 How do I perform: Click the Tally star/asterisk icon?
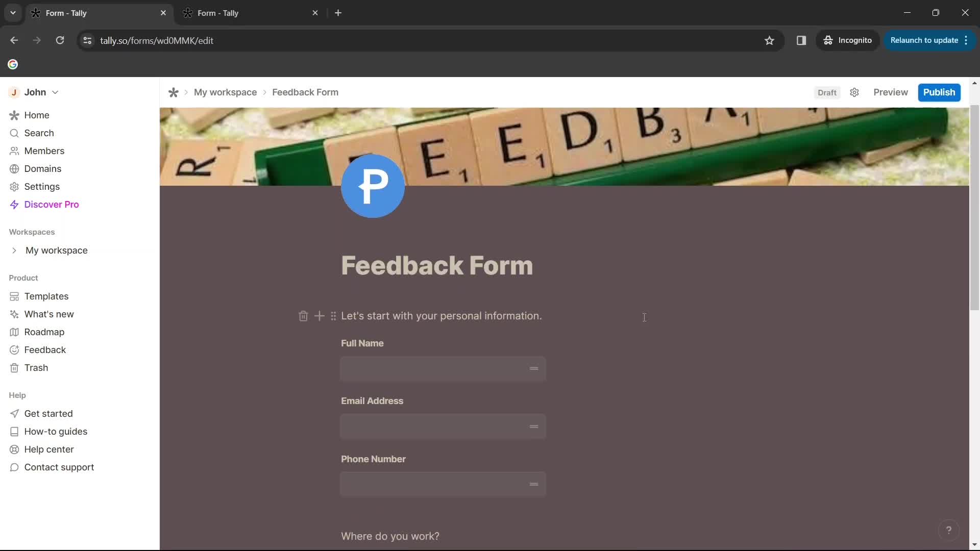tap(174, 92)
